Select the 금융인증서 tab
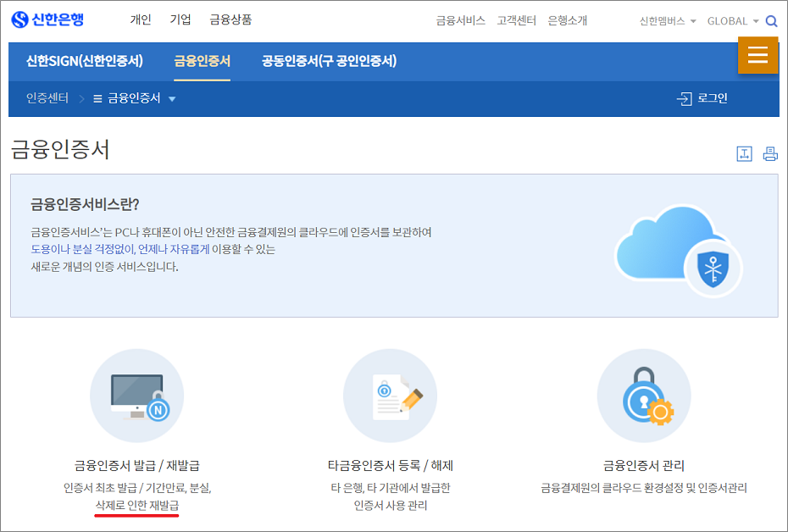The image size is (788, 532). [x=202, y=61]
